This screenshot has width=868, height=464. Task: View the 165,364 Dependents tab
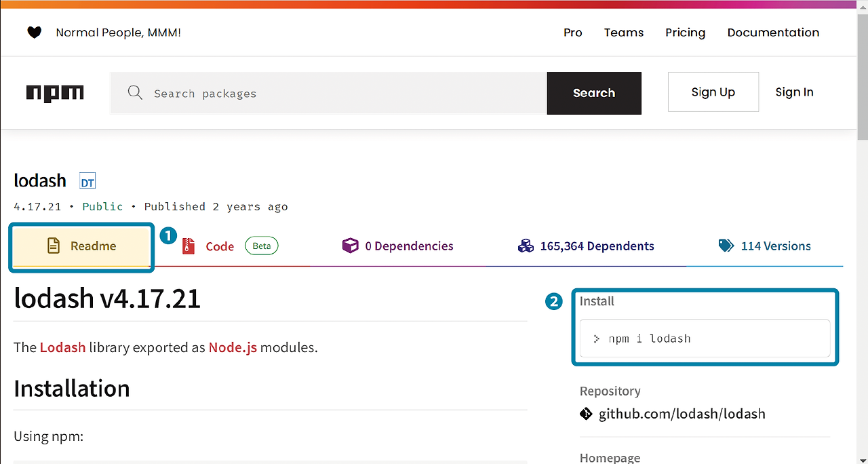(586, 246)
